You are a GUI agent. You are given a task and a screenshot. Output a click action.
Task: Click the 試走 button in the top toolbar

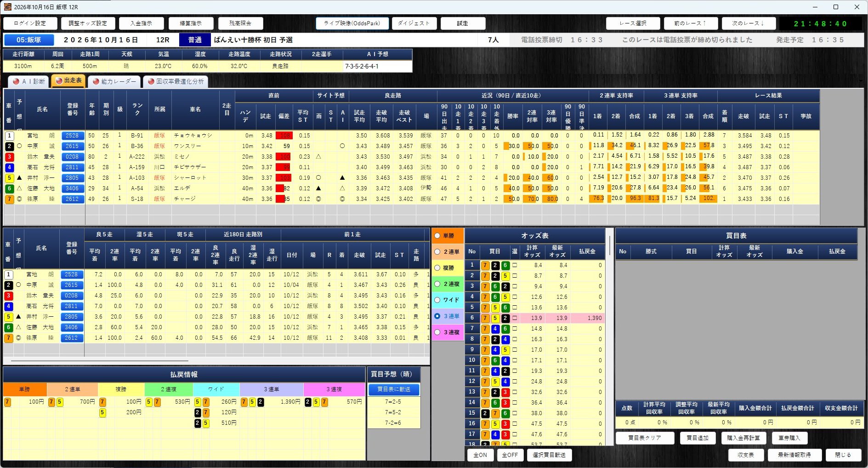[x=463, y=23]
